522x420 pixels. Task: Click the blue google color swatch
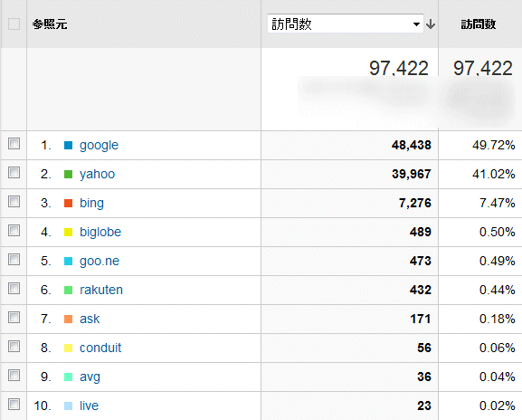(68, 145)
